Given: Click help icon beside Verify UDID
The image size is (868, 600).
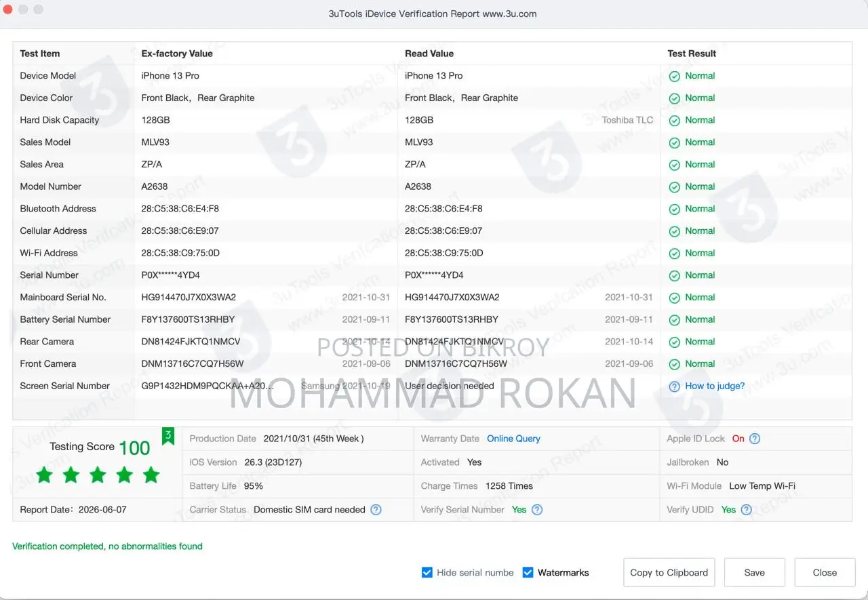Looking at the screenshot, I should pyautogui.click(x=747, y=510).
